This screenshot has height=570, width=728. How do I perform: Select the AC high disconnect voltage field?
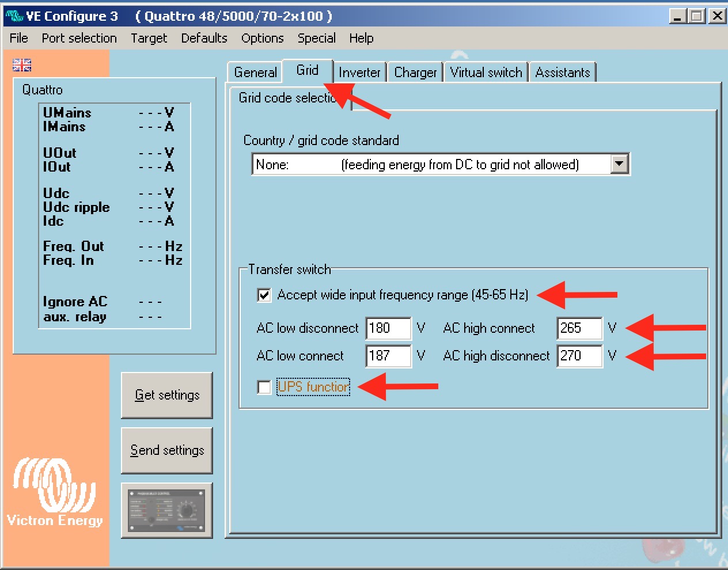click(x=579, y=356)
